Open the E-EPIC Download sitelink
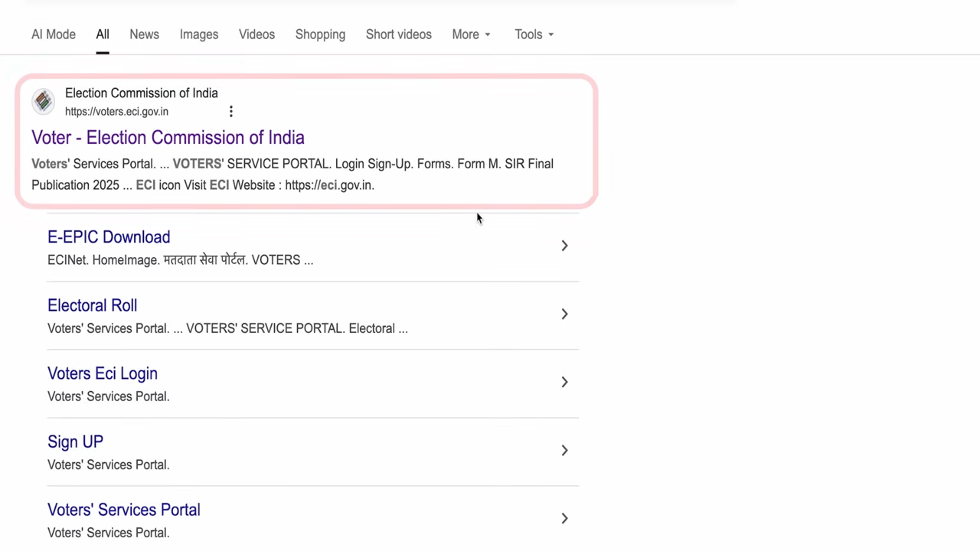This screenshot has height=551, width=980. tap(109, 237)
